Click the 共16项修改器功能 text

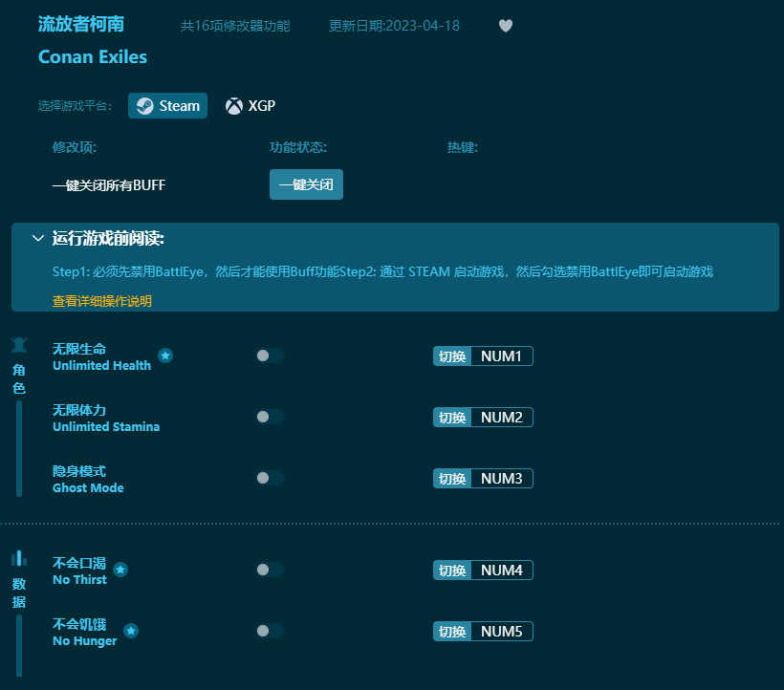pos(235,26)
